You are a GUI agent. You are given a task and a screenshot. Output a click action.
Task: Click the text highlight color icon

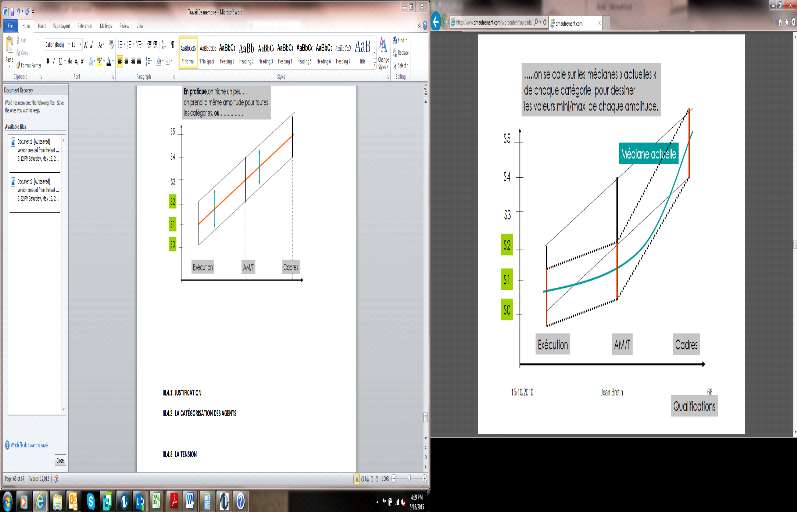tap(100, 61)
